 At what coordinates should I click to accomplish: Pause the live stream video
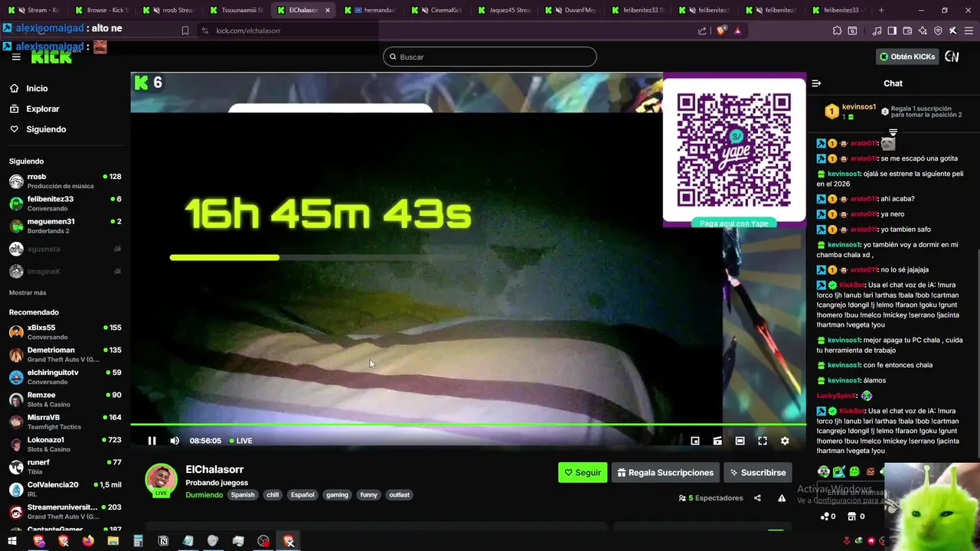[152, 441]
